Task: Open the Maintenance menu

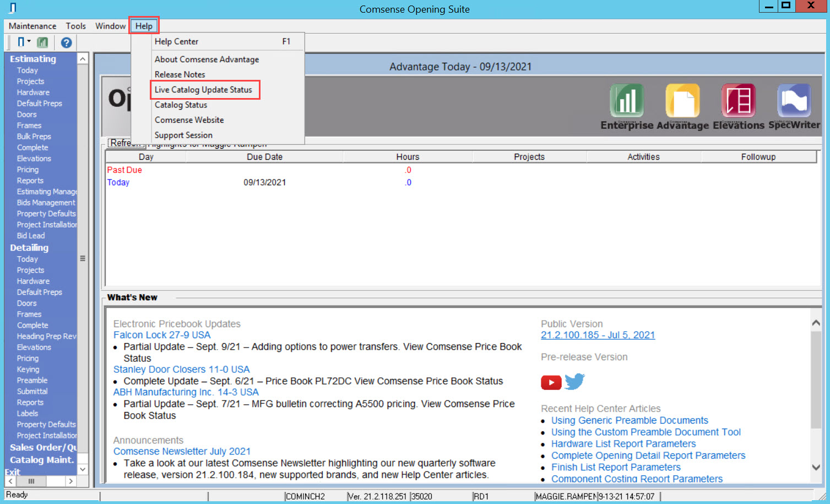Action: click(32, 26)
